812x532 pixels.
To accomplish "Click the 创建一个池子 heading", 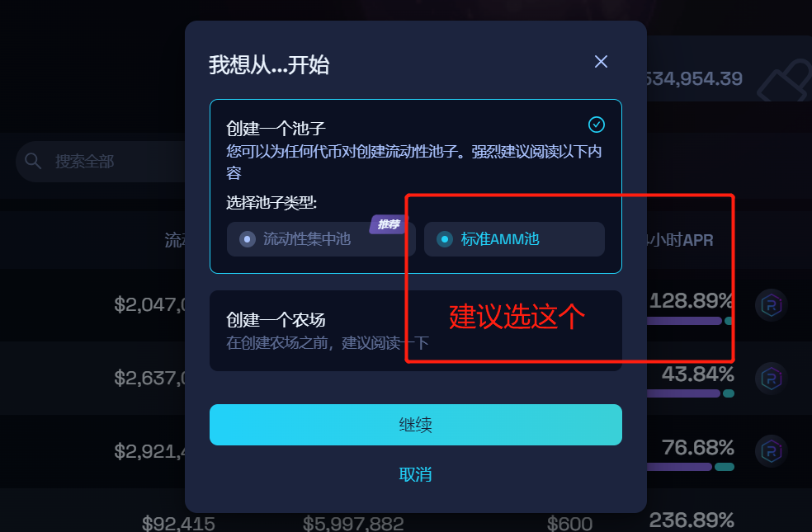I will pyautogui.click(x=276, y=129).
